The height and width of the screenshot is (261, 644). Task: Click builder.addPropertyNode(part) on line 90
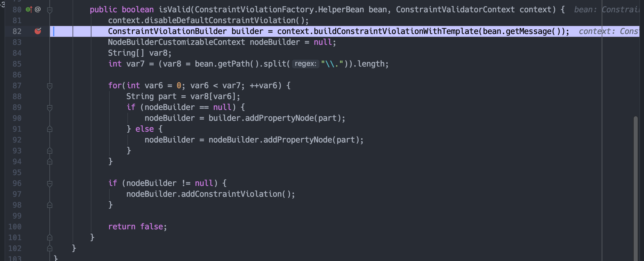(274, 118)
